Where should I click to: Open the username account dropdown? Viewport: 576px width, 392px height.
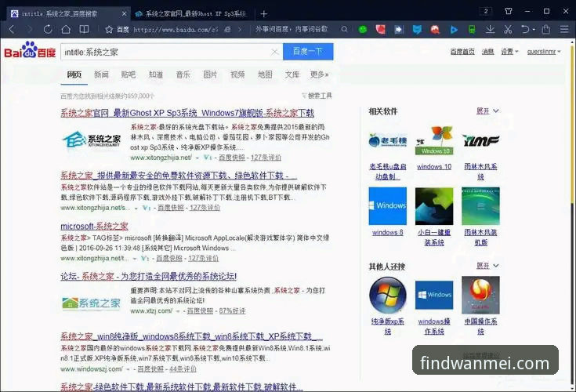(544, 52)
